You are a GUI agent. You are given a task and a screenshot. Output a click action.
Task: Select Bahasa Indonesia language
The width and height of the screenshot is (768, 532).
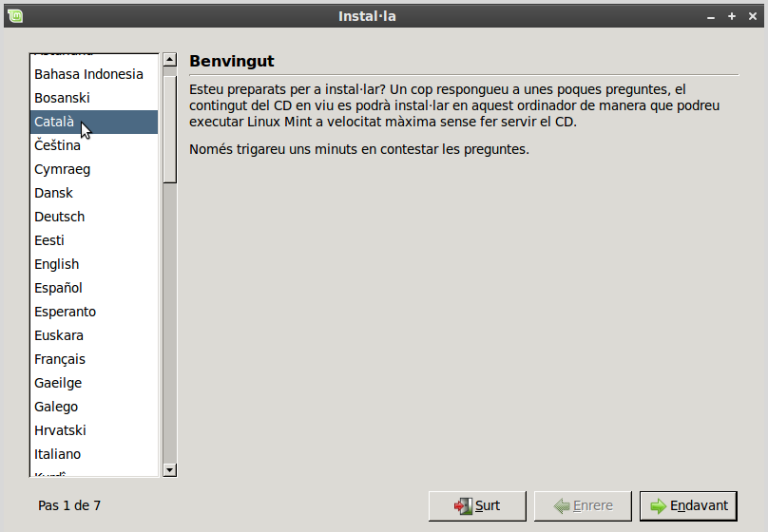click(94, 74)
